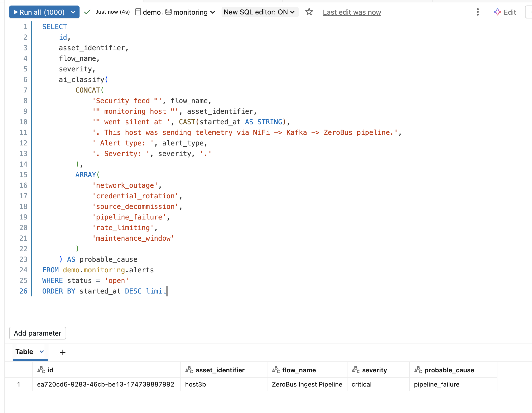The height and width of the screenshot is (413, 532).
Task: Click the severity column header
Action: click(x=378, y=370)
